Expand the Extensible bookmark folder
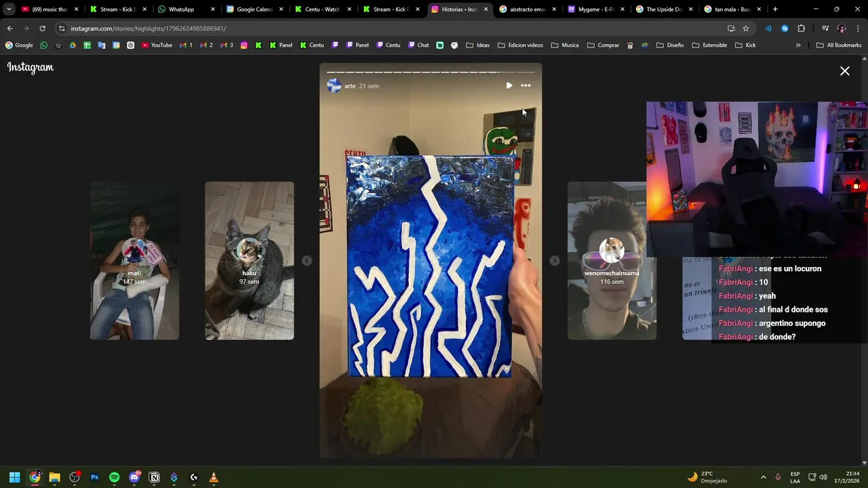868x488 pixels. click(709, 45)
